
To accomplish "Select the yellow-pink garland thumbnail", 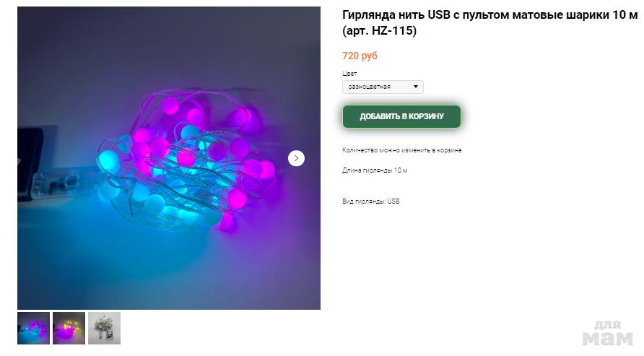I will click(x=69, y=328).
